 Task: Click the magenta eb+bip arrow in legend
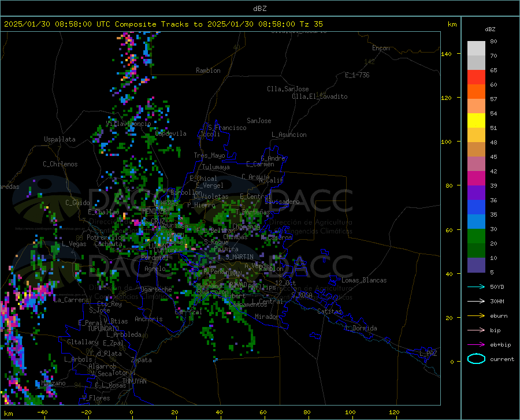[476, 345]
